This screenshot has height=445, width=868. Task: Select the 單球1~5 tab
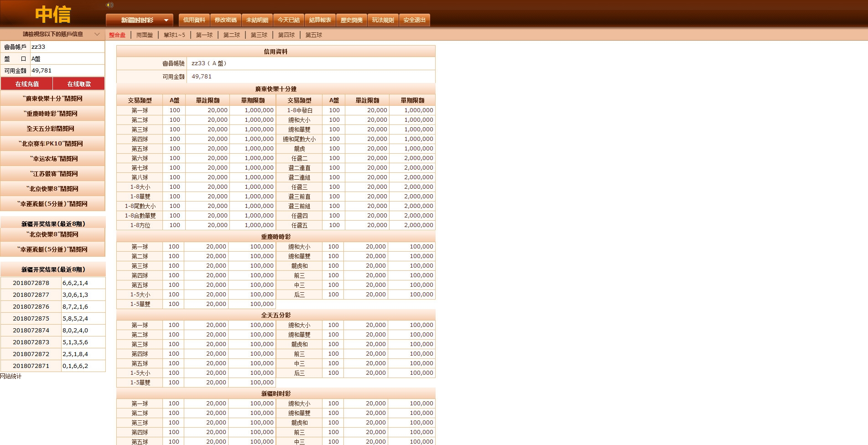click(x=174, y=35)
